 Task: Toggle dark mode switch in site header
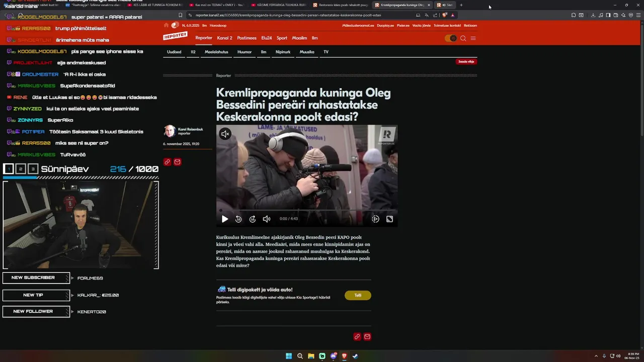click(x=451, y=38)
